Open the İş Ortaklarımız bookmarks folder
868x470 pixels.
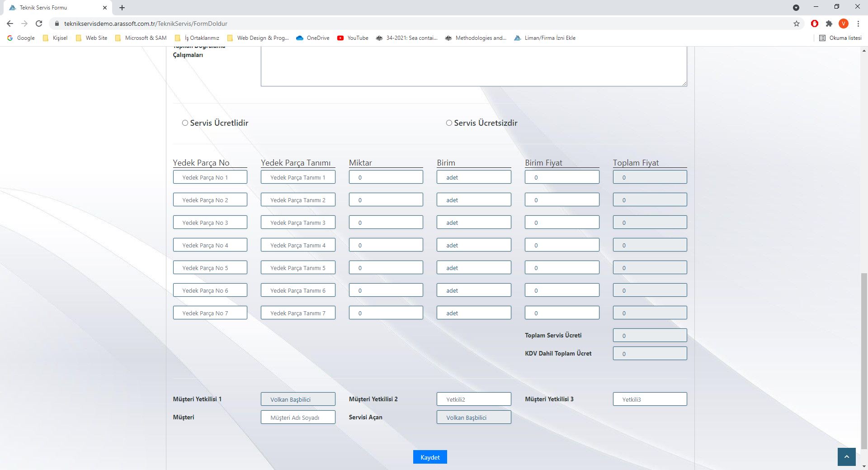197,38
